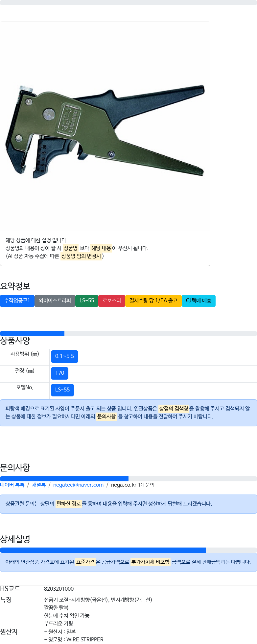Click the CJ택배 배송 shipping badge
Viewport: 257px width, 644px height.
[199, 301]
